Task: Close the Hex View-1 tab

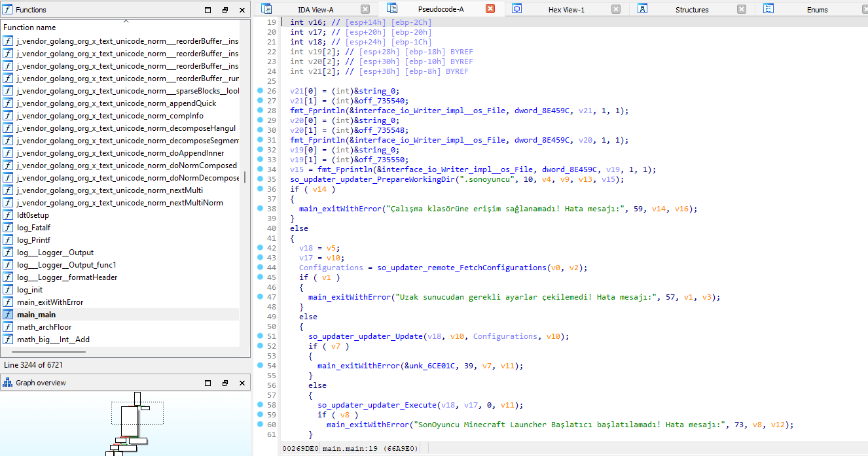Action: [616, 9]
